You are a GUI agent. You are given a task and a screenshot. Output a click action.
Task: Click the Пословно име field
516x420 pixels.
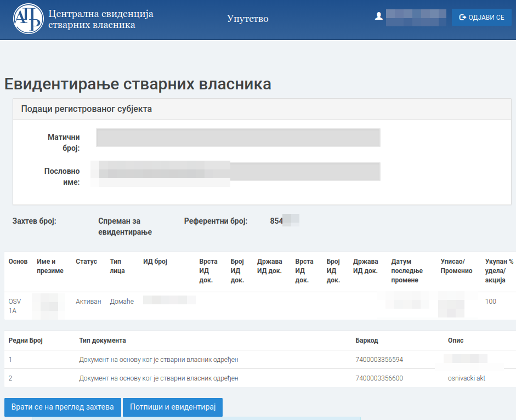tap(238, 171)
